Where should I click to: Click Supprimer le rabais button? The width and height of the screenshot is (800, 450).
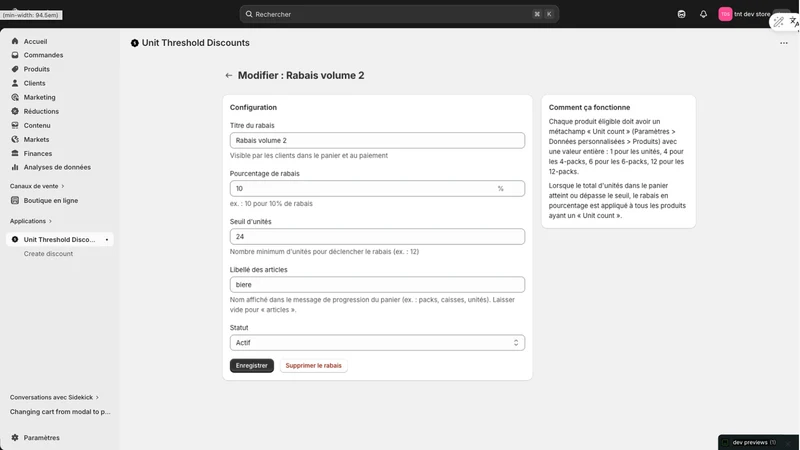click(x=313, y=365)
